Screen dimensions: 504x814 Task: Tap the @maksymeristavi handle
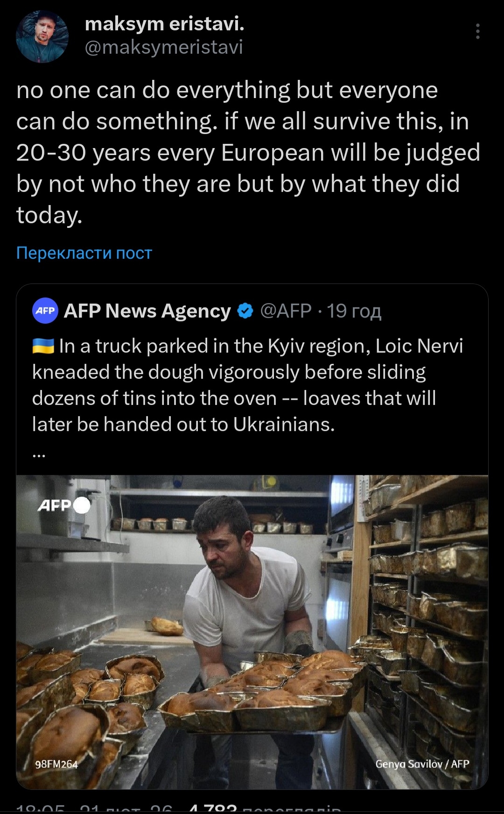(164, 47)
